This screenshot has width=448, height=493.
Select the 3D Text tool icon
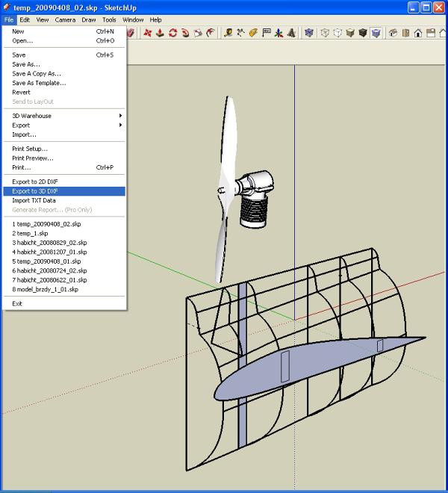[x=291, y=33]
